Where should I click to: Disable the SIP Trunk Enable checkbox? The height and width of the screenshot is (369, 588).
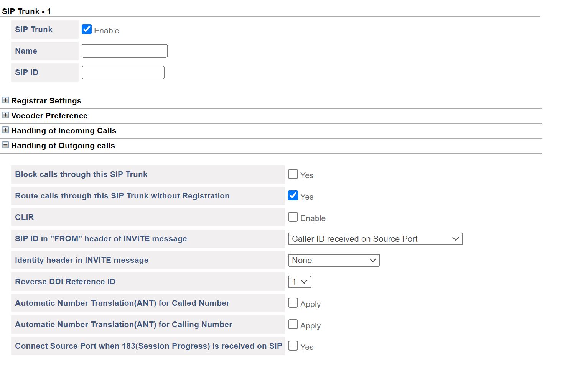click(x=87, y=30)
